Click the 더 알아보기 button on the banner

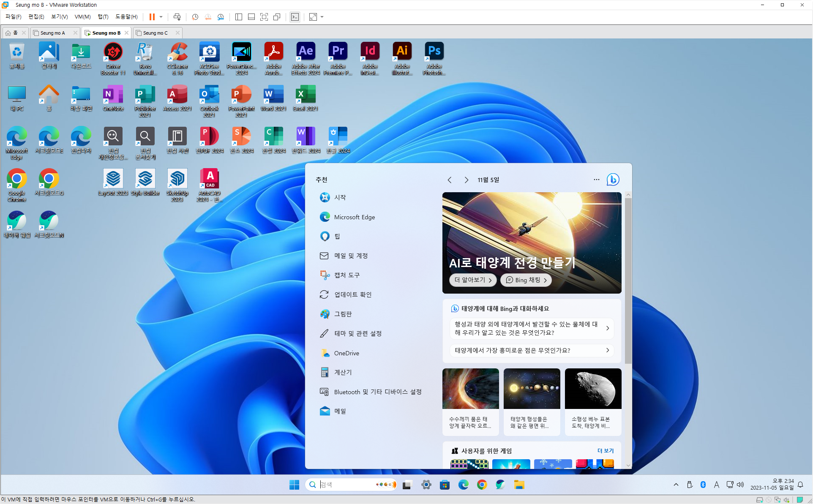click(x=472, y=280)
